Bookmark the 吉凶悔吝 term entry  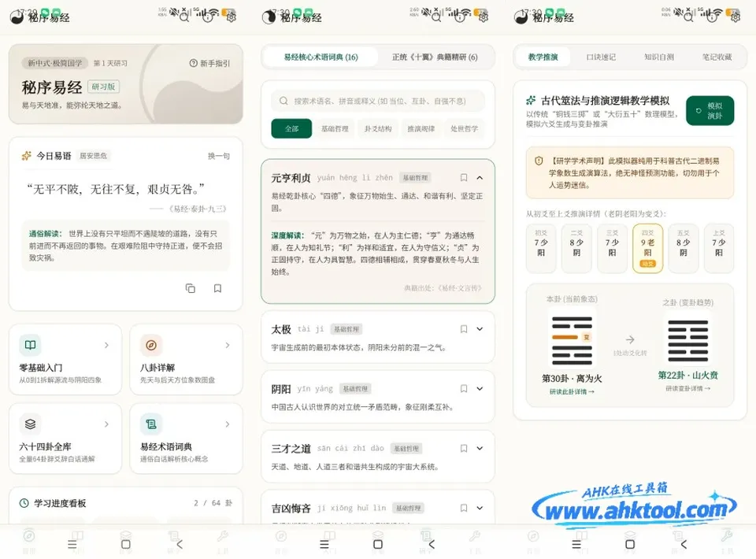click(x=464, y=508)
